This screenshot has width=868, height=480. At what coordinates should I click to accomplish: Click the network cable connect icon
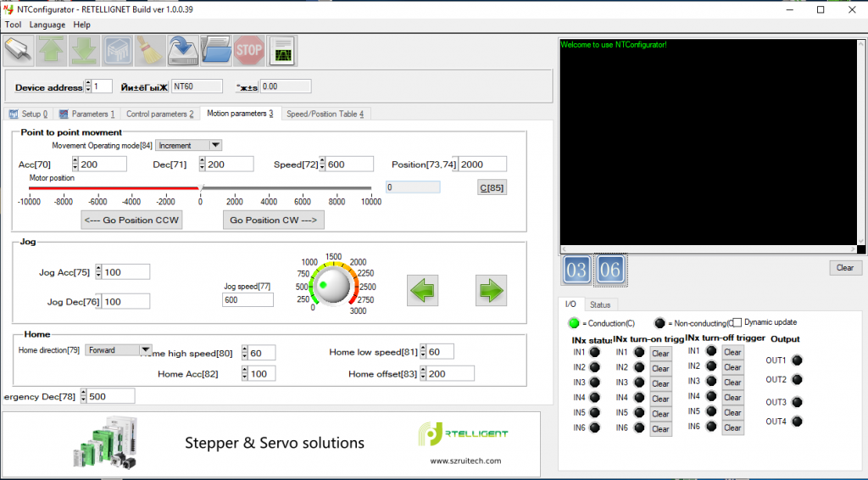[19, 51]
